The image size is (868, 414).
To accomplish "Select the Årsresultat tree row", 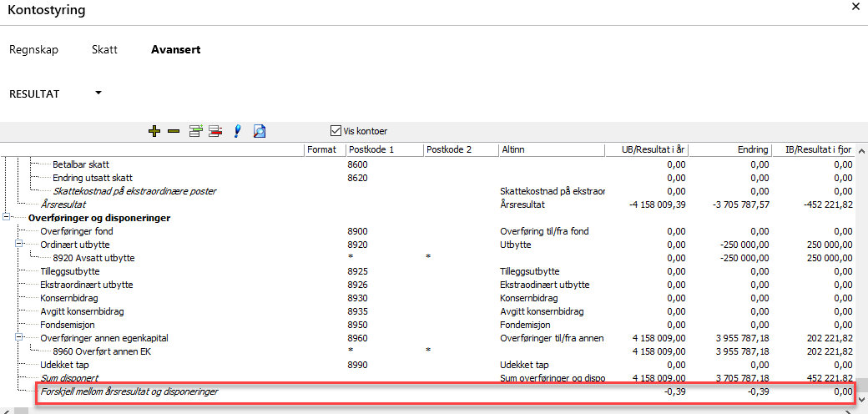I will pos(63,204).
